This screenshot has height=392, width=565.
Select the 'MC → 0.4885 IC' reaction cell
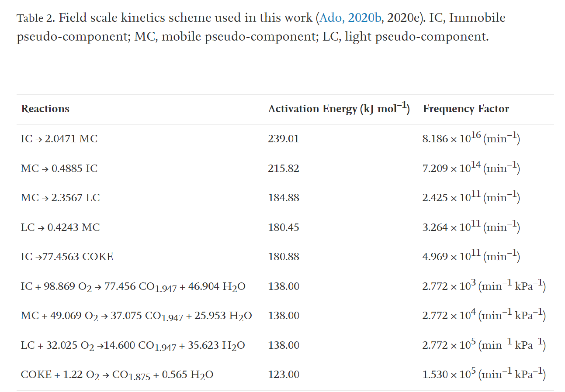tap(59, 168)
